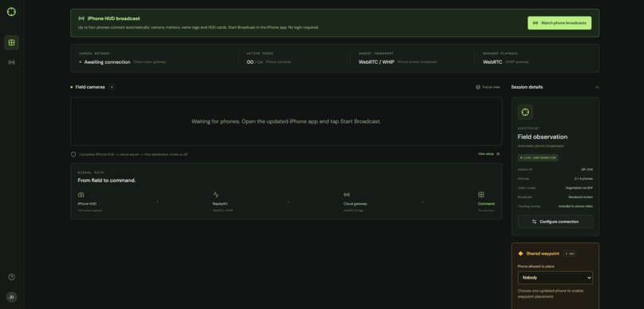Click the broadcast icon beside iPhone HUD broadcast
Screen dimensions: 644x309
tap(81, 18)
